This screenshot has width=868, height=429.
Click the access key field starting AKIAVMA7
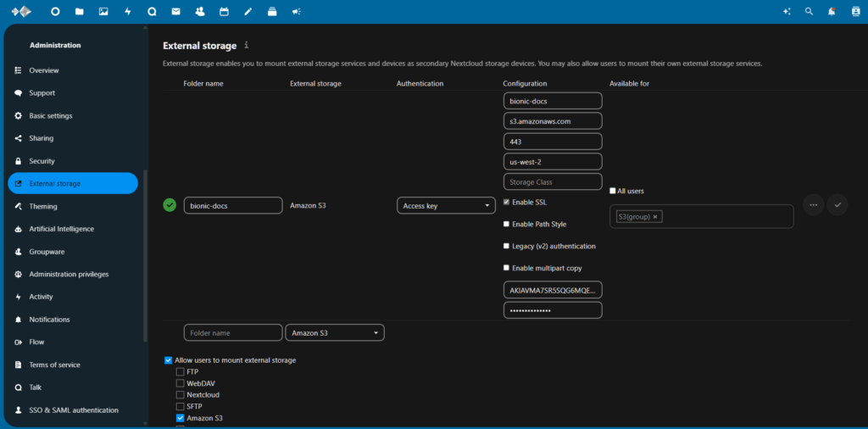553,289
